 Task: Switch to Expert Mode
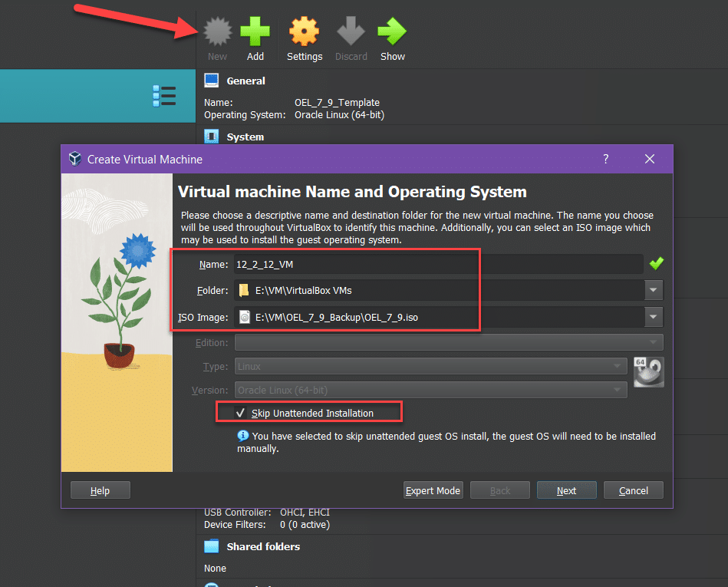point(433,490)
